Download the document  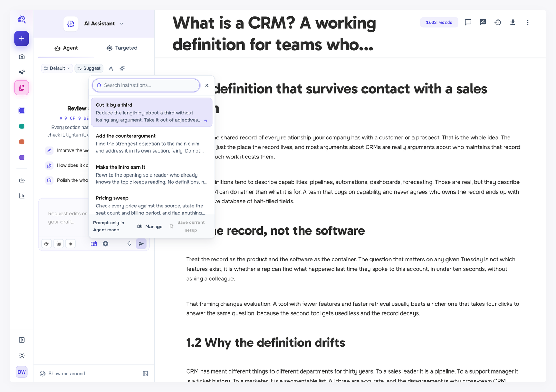[513, 22]
